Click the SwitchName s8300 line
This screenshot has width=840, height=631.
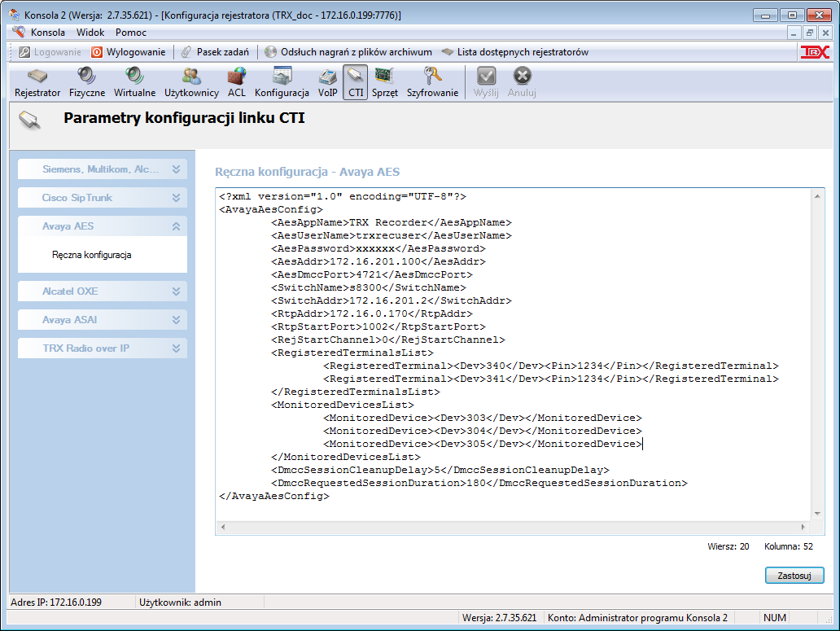369,287
